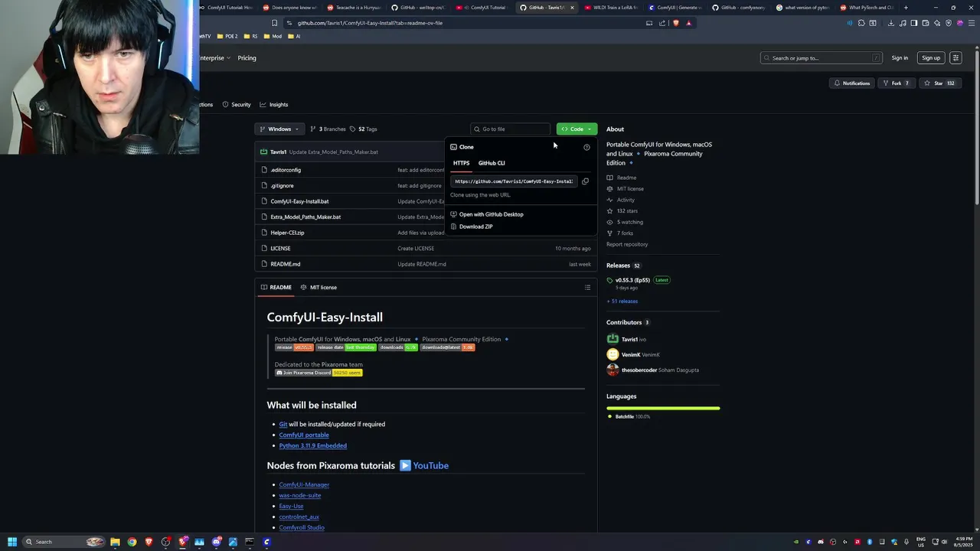
Task: Open the GitHub header menu icon beside Sign up
Action: [955, 58]
